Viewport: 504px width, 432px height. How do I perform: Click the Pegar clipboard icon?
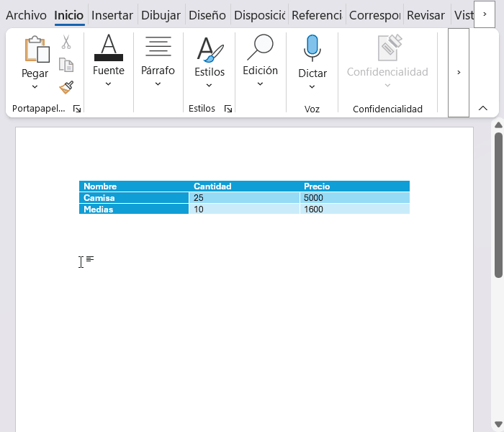35,50
